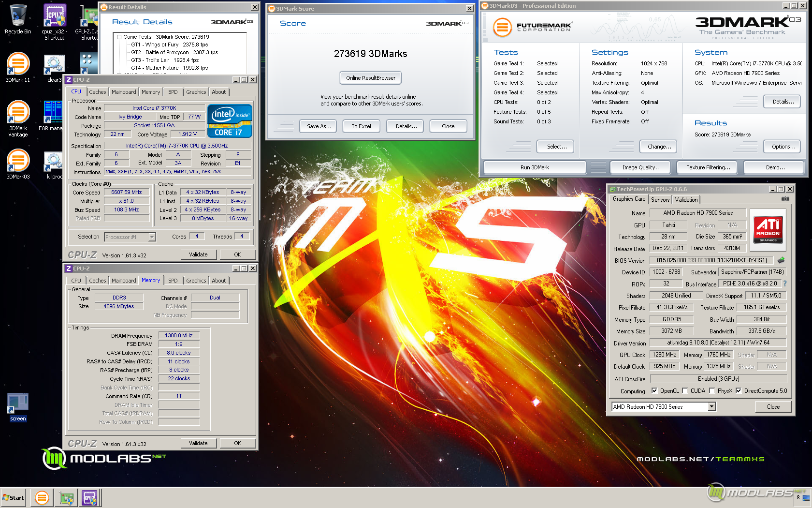Click the ATI Radeon logo in GPU-Z

tap(768, 229)
